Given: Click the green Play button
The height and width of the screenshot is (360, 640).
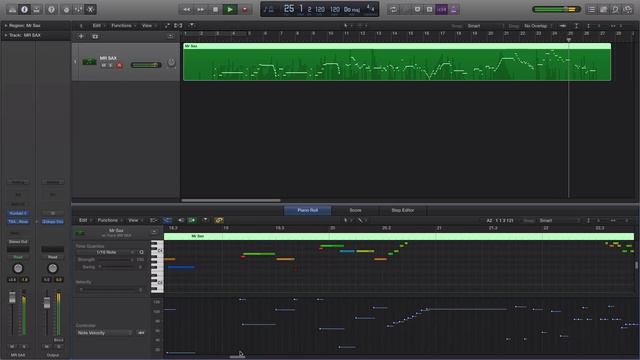Looking at the screenshot, I should pos(230,9).
